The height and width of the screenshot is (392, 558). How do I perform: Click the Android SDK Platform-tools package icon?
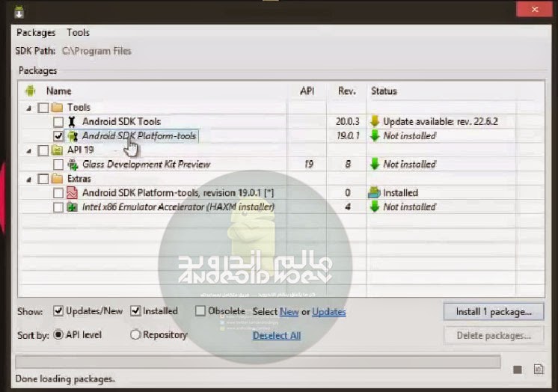coord(73,136)
